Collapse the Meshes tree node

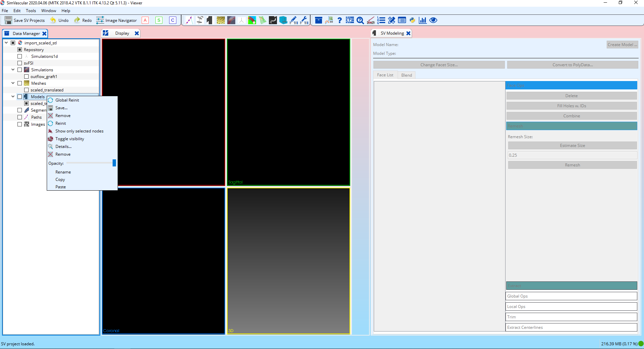pos(12,83)
